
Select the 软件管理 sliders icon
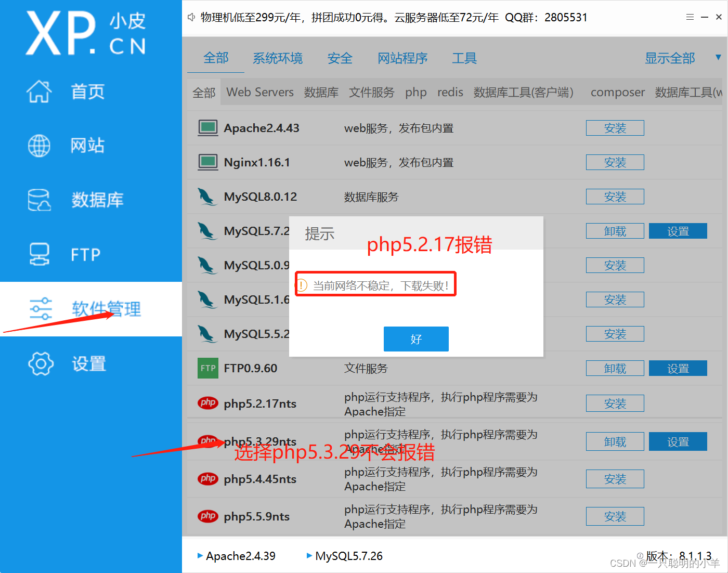[x=41, y=309]
